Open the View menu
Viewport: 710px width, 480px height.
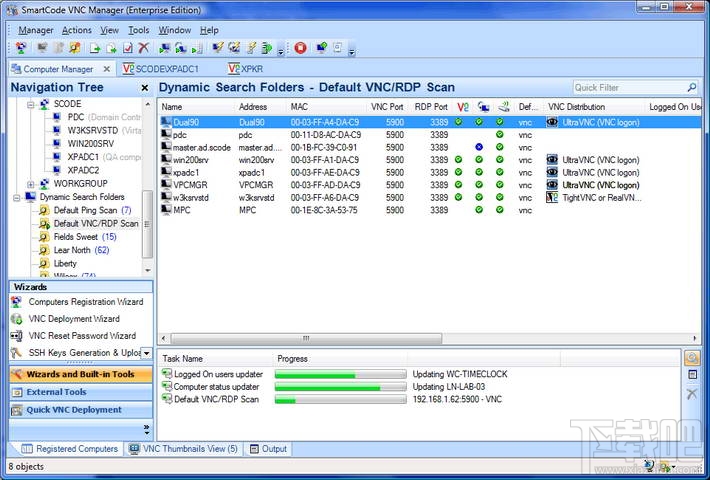109,30
